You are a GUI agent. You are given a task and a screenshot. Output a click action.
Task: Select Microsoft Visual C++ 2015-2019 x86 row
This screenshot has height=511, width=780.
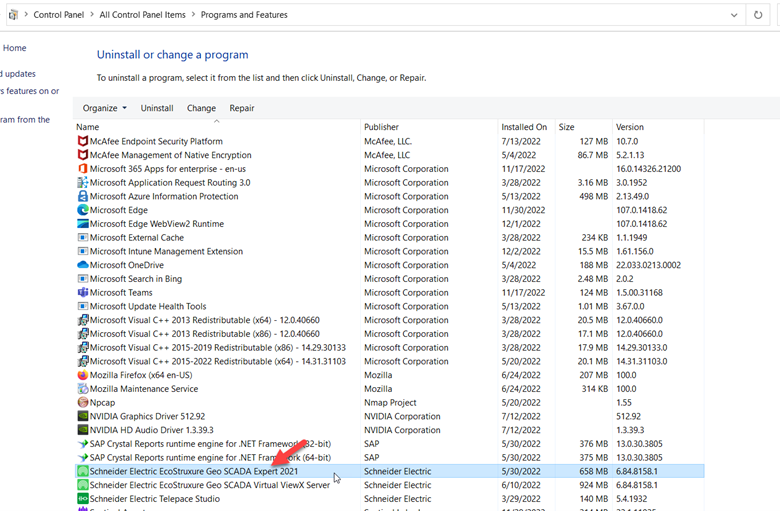click(390, 348)
